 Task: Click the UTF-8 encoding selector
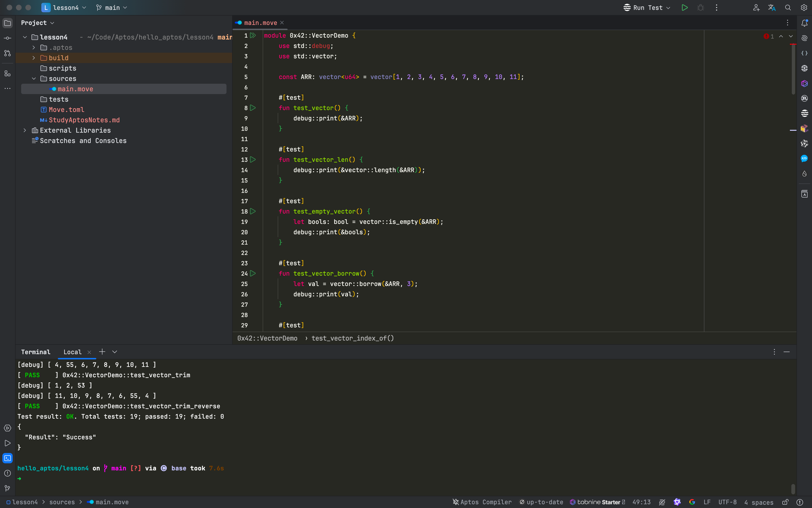(727, 502)
